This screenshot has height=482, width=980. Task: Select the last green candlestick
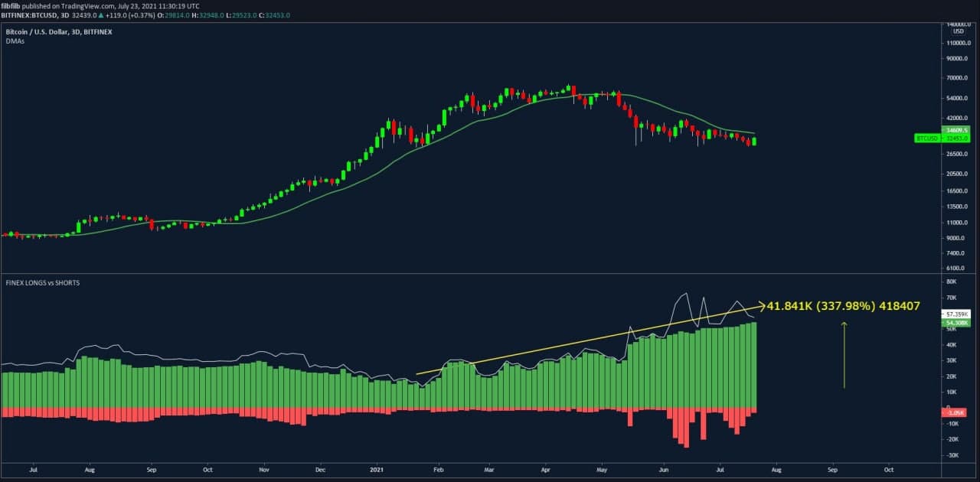click(755, 141)
